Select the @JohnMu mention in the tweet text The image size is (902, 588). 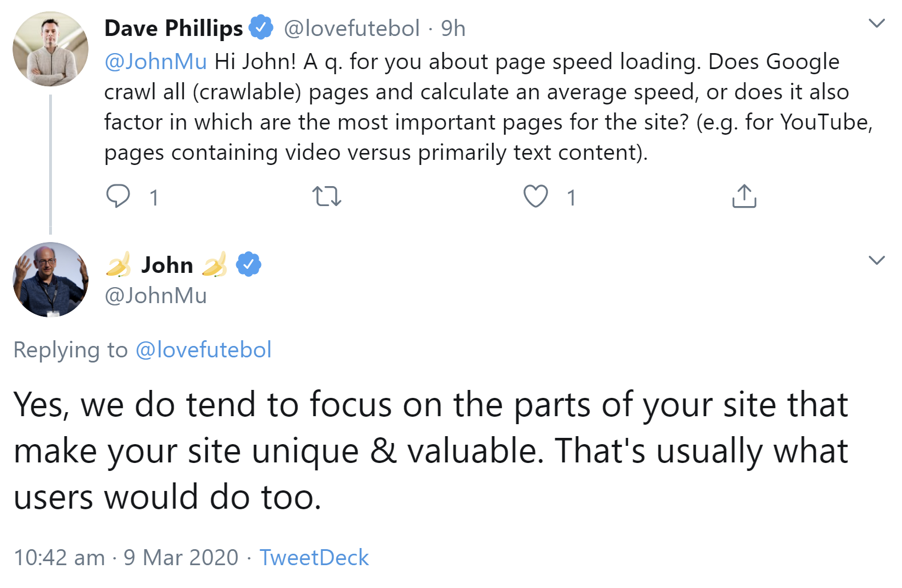click(x=153, y=61)
